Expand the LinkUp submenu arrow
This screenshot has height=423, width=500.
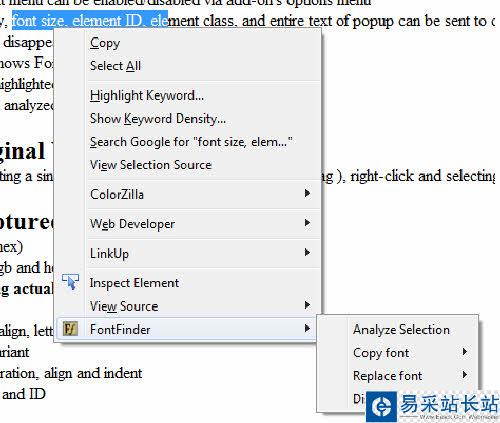click(307, 252)
